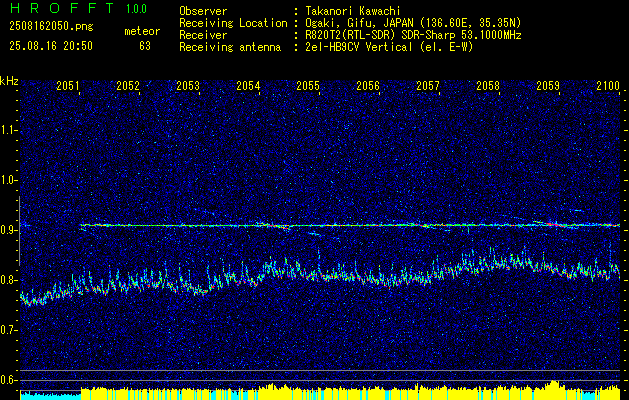Click the 2053 time marker

coord(188,86)
